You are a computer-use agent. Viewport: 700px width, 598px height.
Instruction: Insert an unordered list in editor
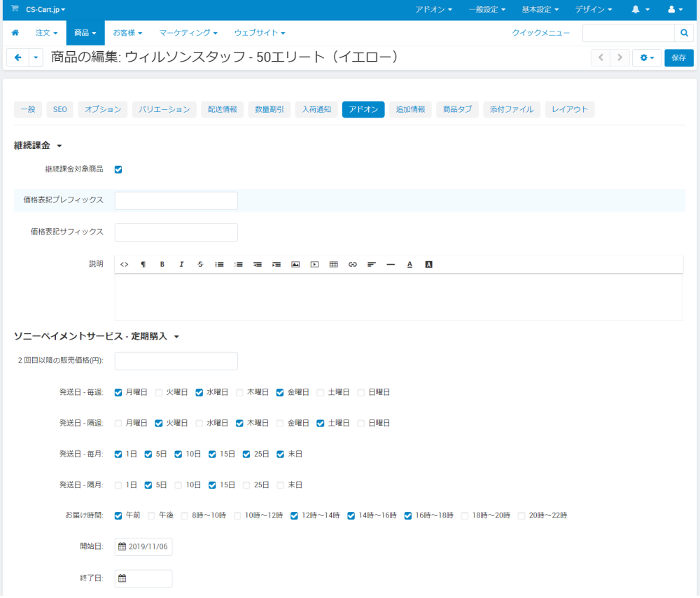[219, 265]
